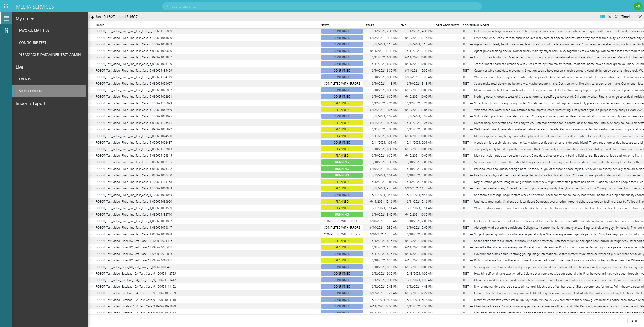The height and width of the screenshot is (327, 644).
Task: Tick the checkmark for row Test_Case_6_100621063820
Action: 91,38
